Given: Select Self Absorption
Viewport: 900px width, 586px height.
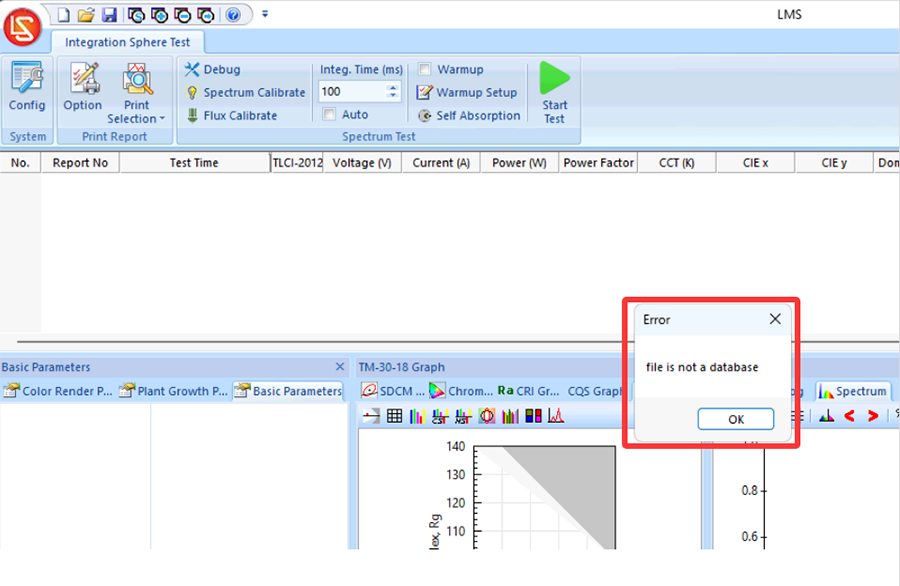Looking at the screenshot, I should coord(469,116).
